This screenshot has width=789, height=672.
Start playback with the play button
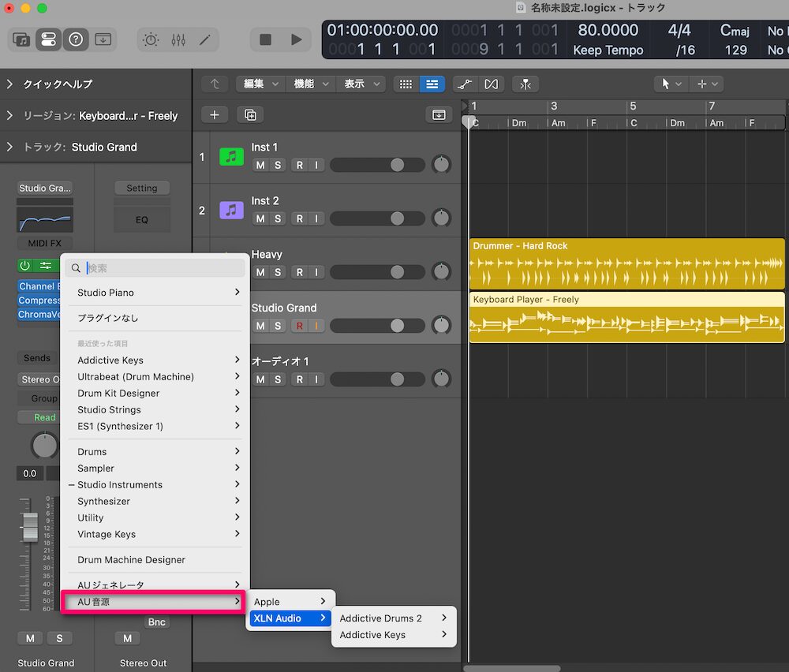(297, 39)
